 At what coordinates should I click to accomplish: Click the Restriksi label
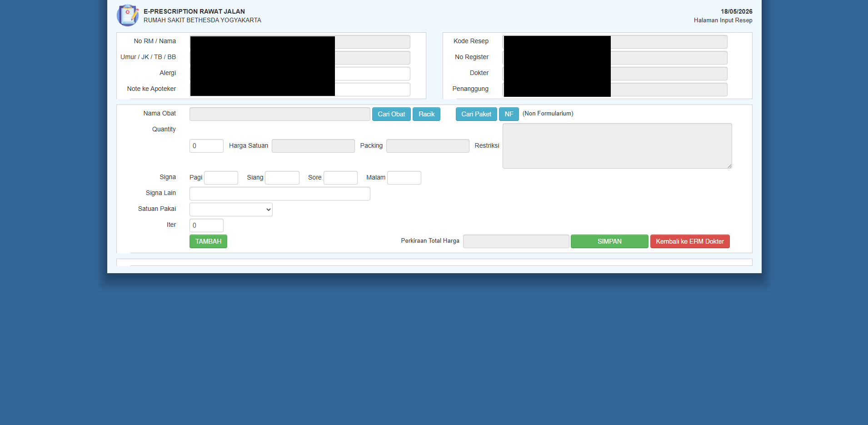487,145
